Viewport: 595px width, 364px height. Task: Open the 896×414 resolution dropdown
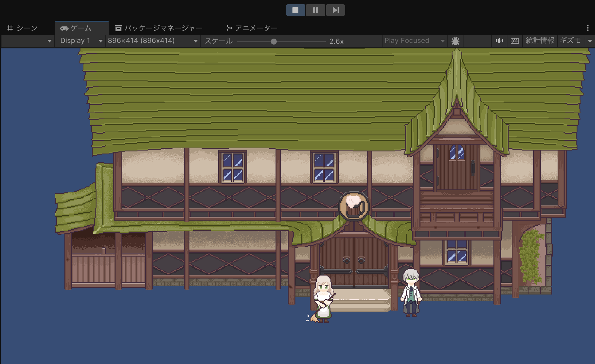[x=152, y=41]
